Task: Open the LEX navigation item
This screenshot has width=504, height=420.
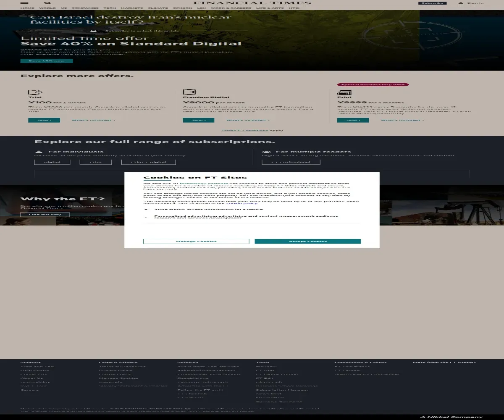Action: [202, 8]
